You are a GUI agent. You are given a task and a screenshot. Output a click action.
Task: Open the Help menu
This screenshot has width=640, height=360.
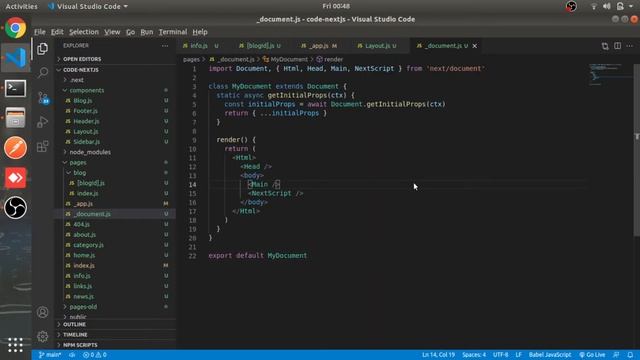click(x=200, y=32)
